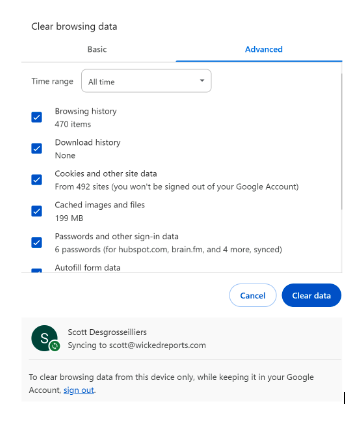Click the 'Clear browsing data' heading

(x=74, y=27)
